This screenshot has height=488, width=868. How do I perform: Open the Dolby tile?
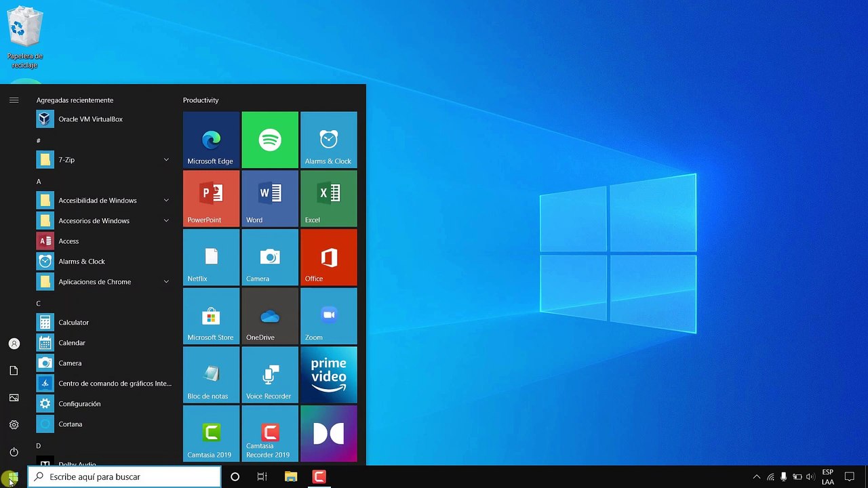pyautogui.click(x=329, y=434)
